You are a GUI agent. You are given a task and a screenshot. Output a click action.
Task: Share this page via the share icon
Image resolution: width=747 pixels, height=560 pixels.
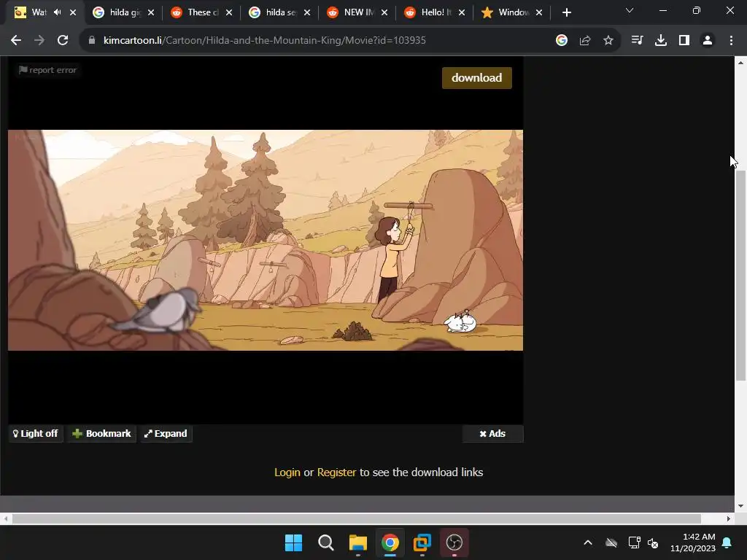pos(585,41)
